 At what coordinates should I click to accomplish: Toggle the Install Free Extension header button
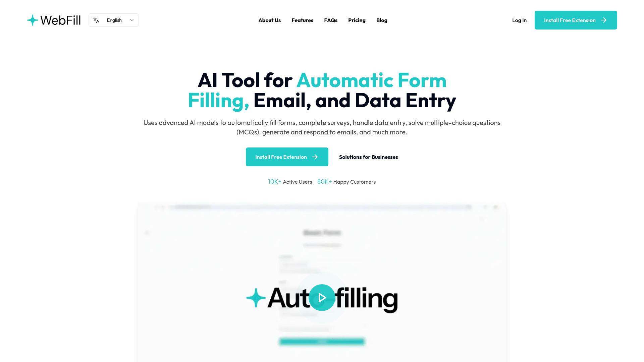click(x=576, y=20)
